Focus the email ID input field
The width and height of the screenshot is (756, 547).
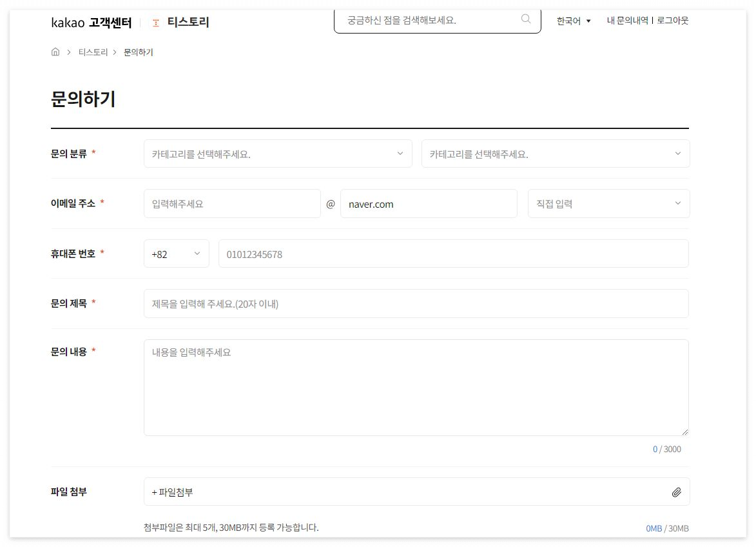232,204
